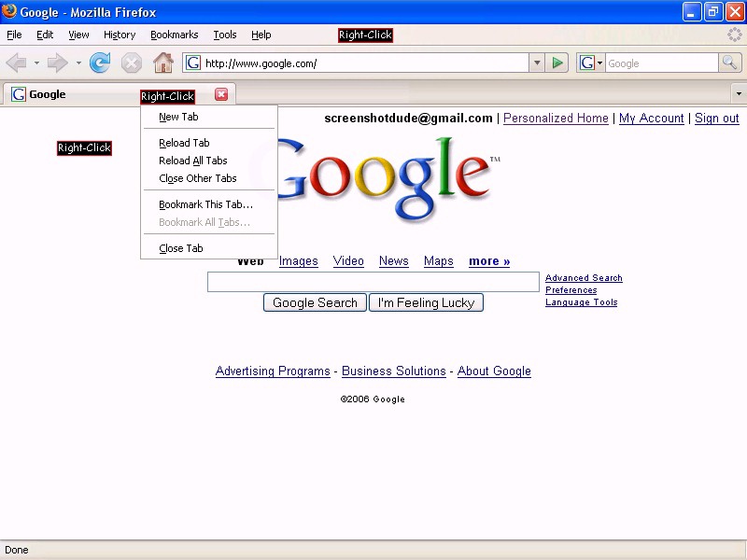
Task: Expand the address bar URL dropdown
Action: pos(537,63)
